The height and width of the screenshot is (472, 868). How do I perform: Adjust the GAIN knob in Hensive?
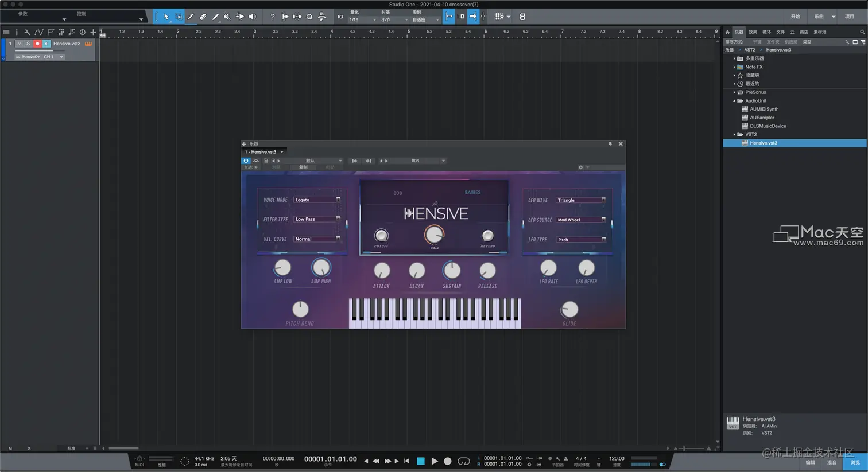(x=434, y=234)
